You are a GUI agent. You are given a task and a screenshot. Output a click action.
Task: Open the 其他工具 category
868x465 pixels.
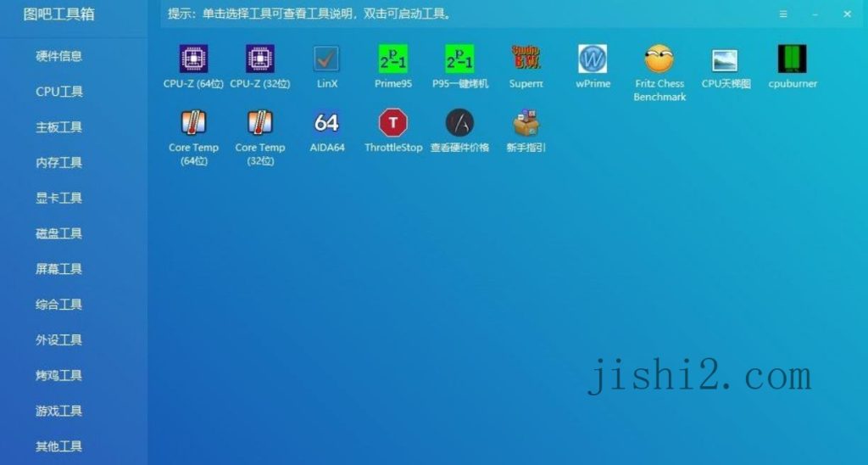(59, 446)
